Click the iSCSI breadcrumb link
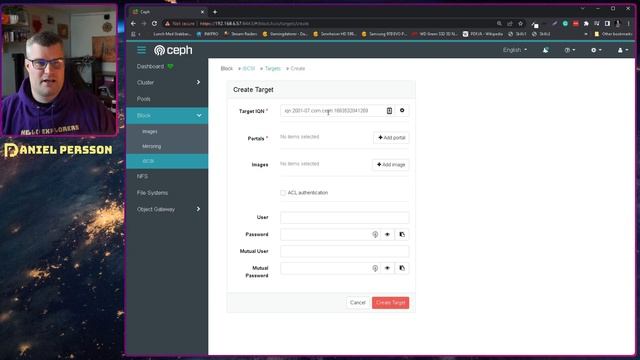 249,69
